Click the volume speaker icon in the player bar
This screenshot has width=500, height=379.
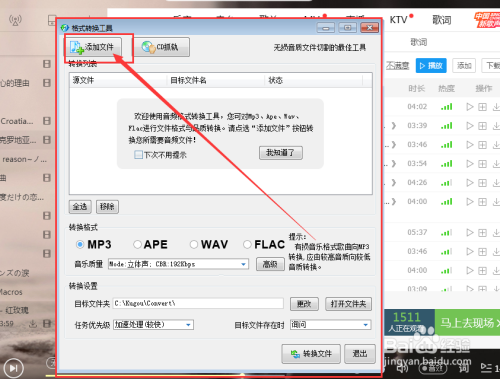(x=402, y=368)
